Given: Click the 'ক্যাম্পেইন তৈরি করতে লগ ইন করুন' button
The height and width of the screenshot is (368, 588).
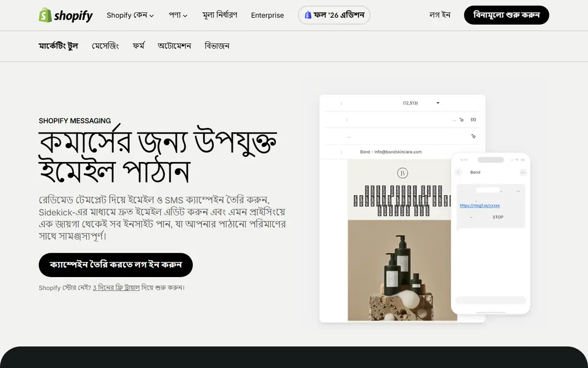Looking at the screenshot, I should (115, 265).
